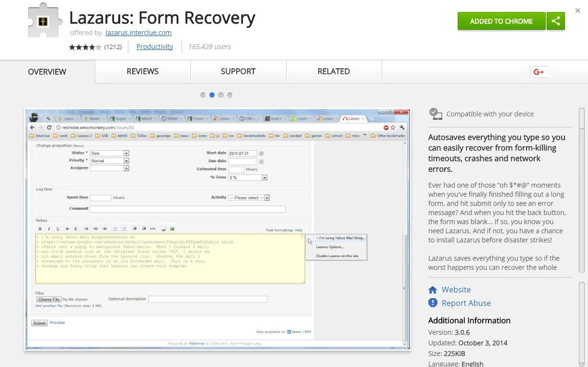Close the extension details overlay
The width and height of the screenshot is (588, 367).
[578, 10]
